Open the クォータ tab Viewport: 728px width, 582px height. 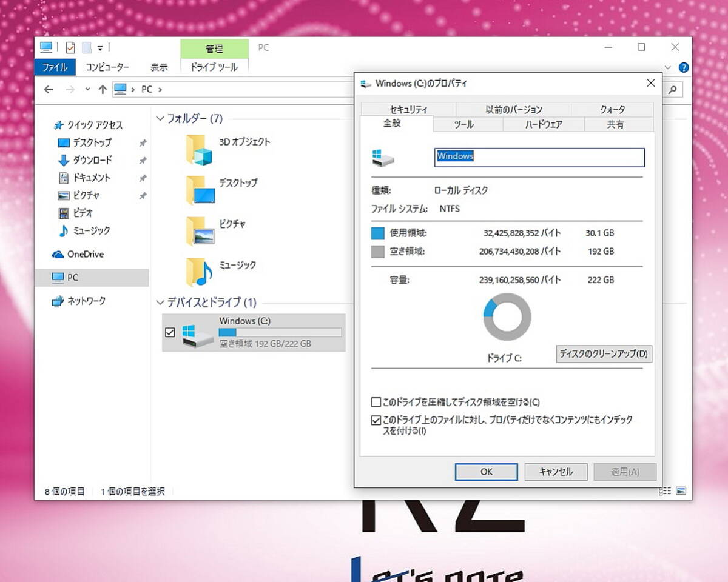coord(613,109)
